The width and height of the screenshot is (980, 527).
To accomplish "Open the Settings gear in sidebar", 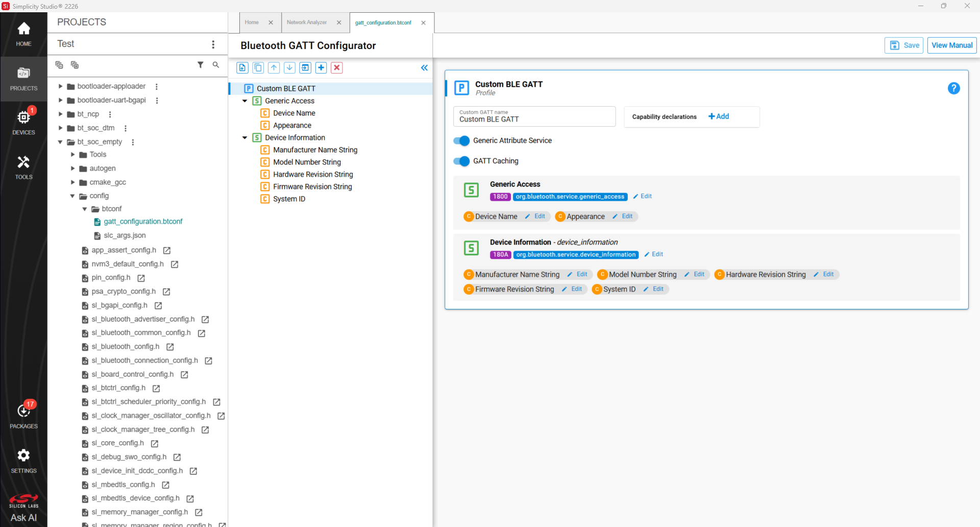I will click(x=23, y=461).
